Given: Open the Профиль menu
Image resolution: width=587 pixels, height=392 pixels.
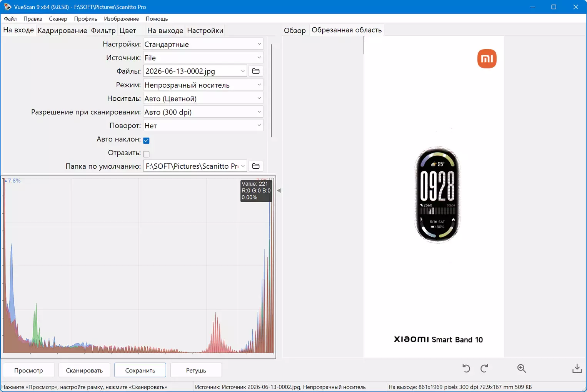Looking at the screenshot, I should click(86, 18).
